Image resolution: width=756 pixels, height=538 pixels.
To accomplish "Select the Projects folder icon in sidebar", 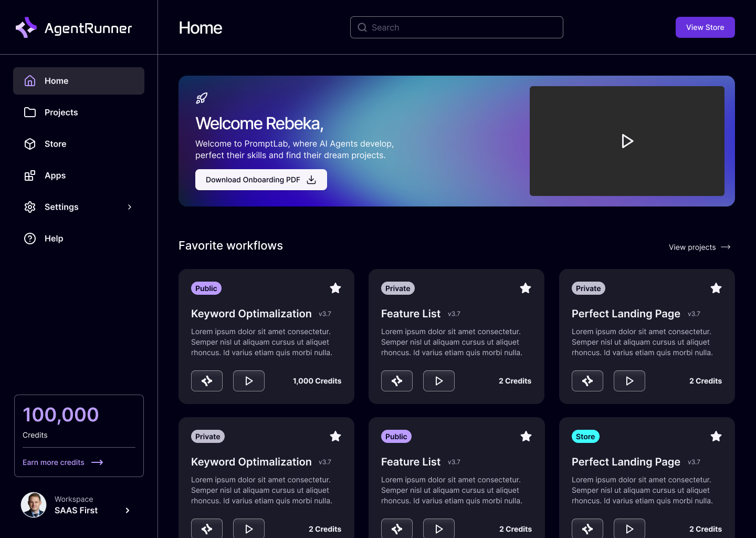I will pos(30,112).
